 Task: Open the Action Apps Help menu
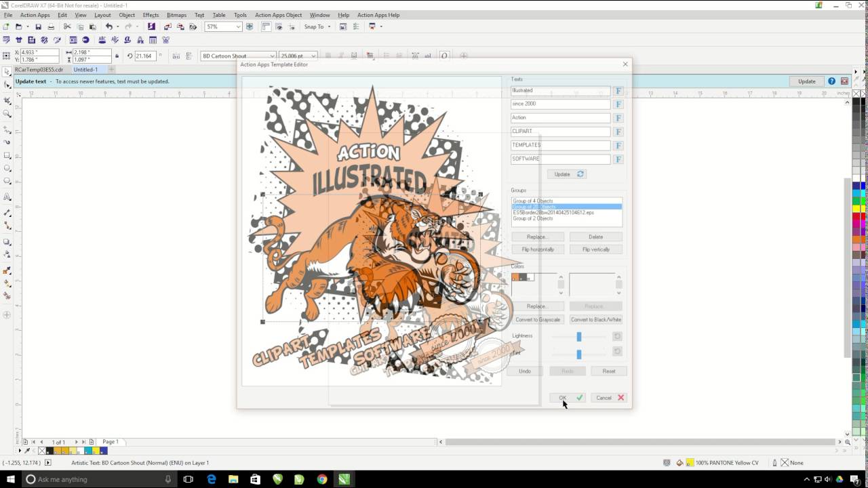click(378, 15)
